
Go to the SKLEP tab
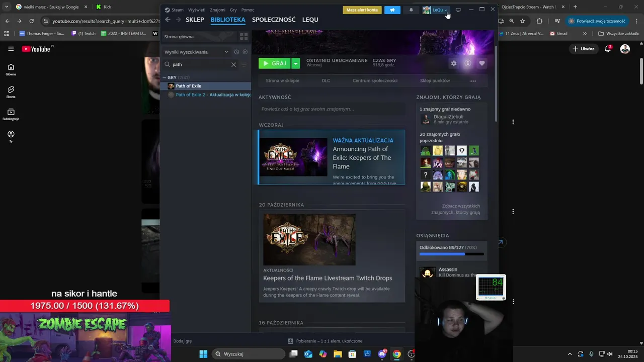point(195,20)
